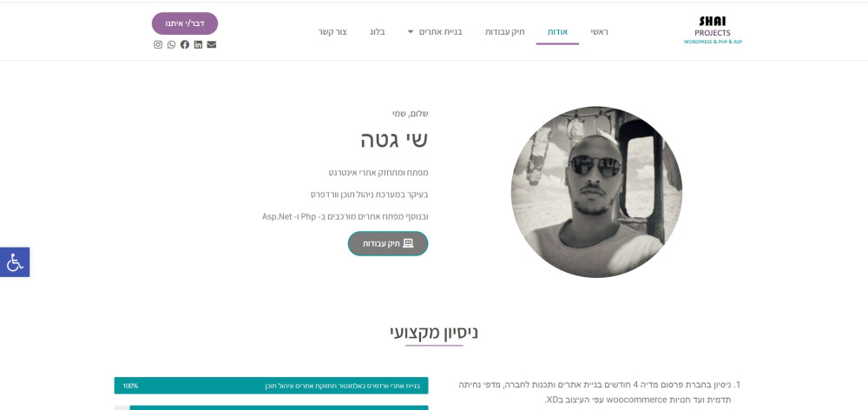Expand the בניית אתרים dropdown arrow
The width and height of the screenshot is (868, 410).
pyautogui.click(x=411, y=32)
